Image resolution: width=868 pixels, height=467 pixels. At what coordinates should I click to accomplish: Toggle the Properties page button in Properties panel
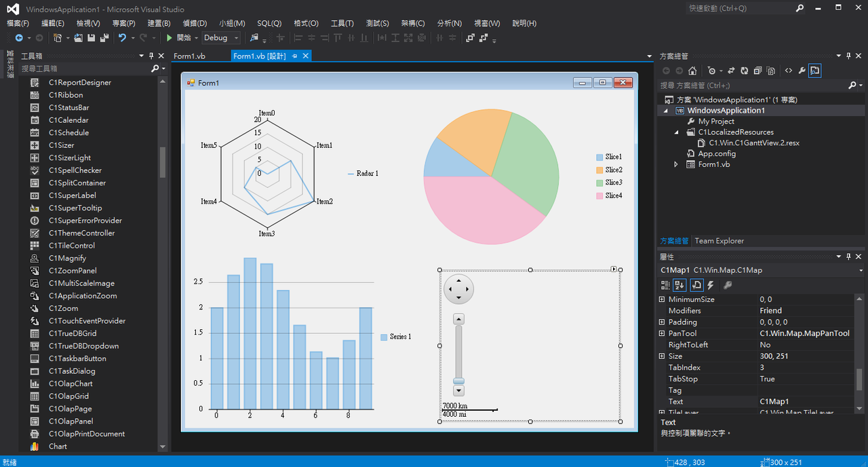point(697,285)
